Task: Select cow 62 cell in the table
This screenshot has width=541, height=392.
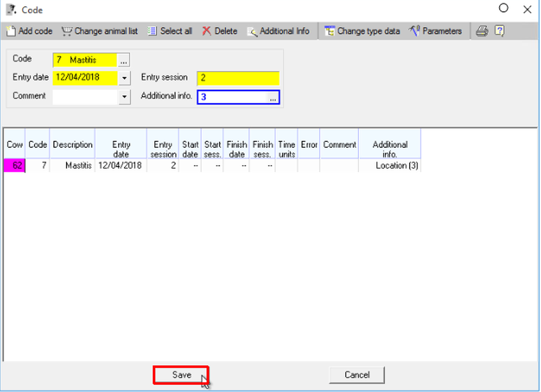Action: (15, 165)
